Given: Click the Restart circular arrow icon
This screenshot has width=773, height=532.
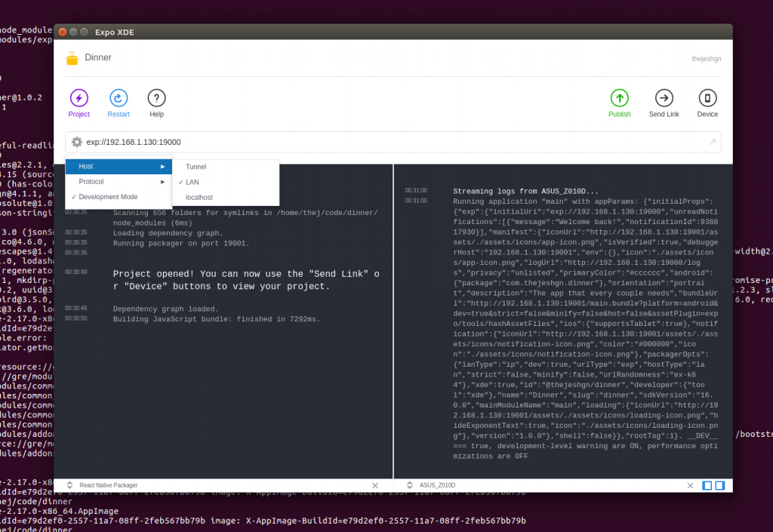Looking at the screenshot, I should click(119, 98).
